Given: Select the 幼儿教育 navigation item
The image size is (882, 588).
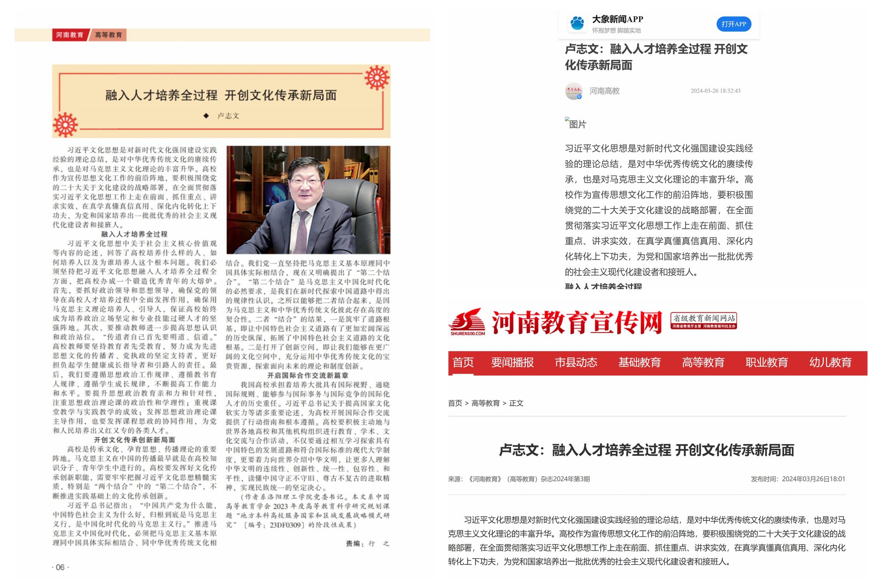Looking at the screenshot, I should (830, 362).
